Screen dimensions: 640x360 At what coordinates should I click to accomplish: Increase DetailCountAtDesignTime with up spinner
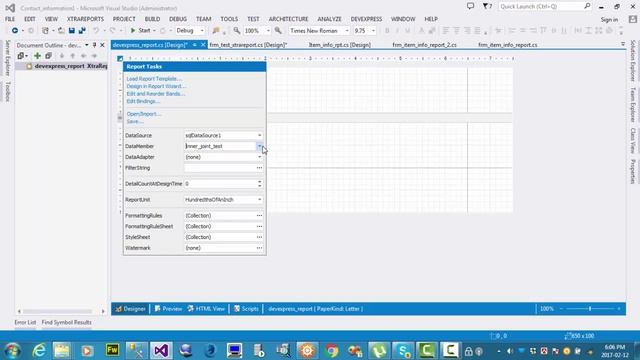(260, 182)
